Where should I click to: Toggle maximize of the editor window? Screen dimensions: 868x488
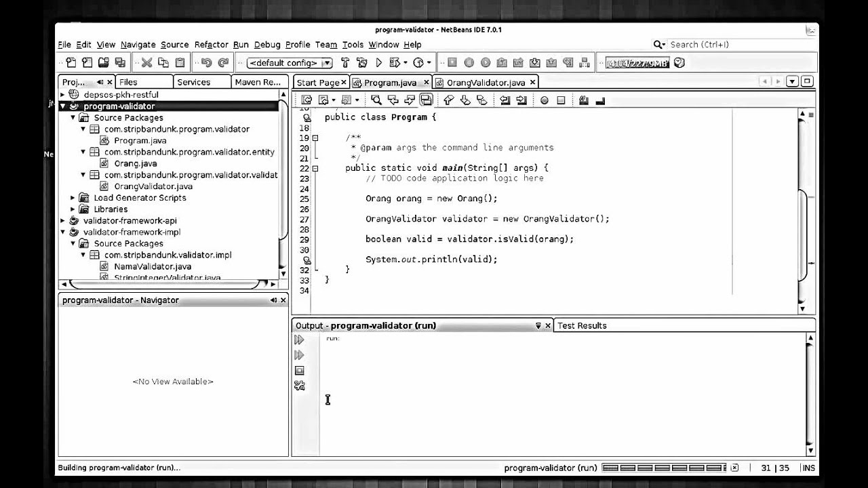[807, 81]
